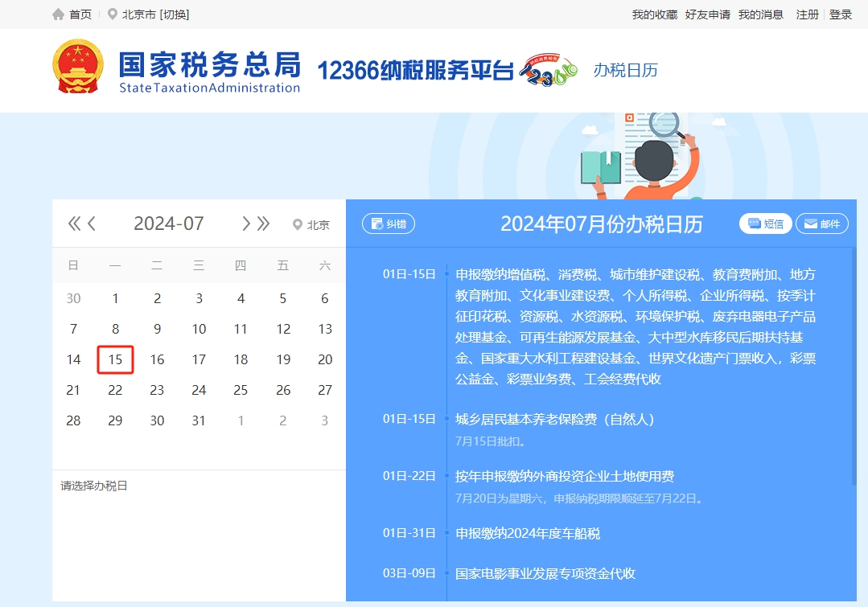This screenshot has height=607, width=868.
Task: Click the 纠错 error-report button
Action: click(x=388, y=224)
